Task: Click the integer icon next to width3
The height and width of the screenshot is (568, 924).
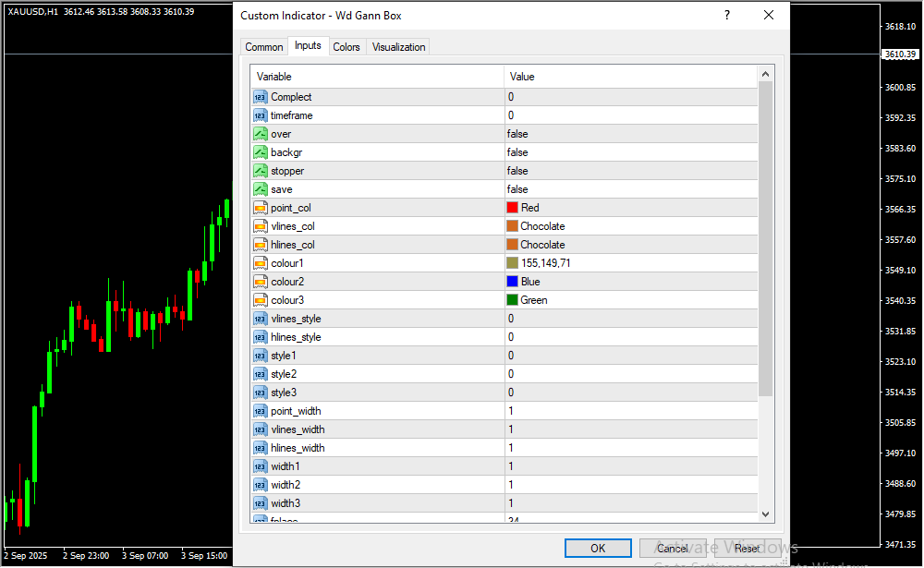Action: pos(261,503)
